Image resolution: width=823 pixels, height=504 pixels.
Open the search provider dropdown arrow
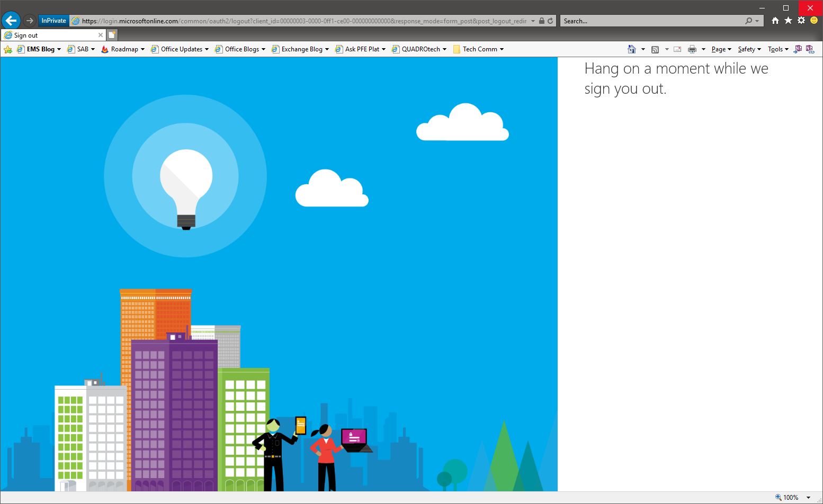pos(757,21)
